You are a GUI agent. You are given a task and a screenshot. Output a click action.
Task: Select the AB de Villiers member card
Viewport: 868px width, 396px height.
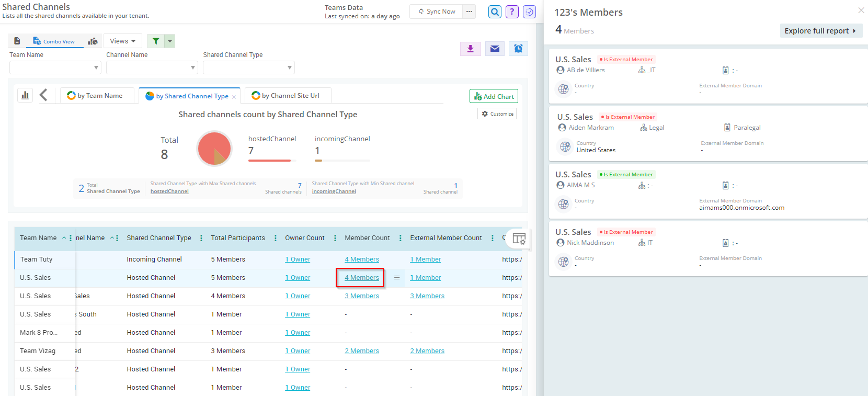pos(708,76)
